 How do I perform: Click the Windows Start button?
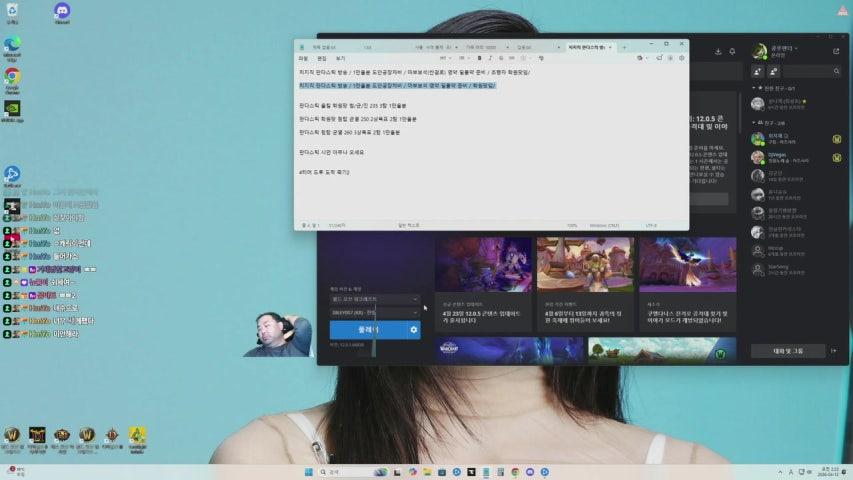pyautogui.click(x=308, y=471)
